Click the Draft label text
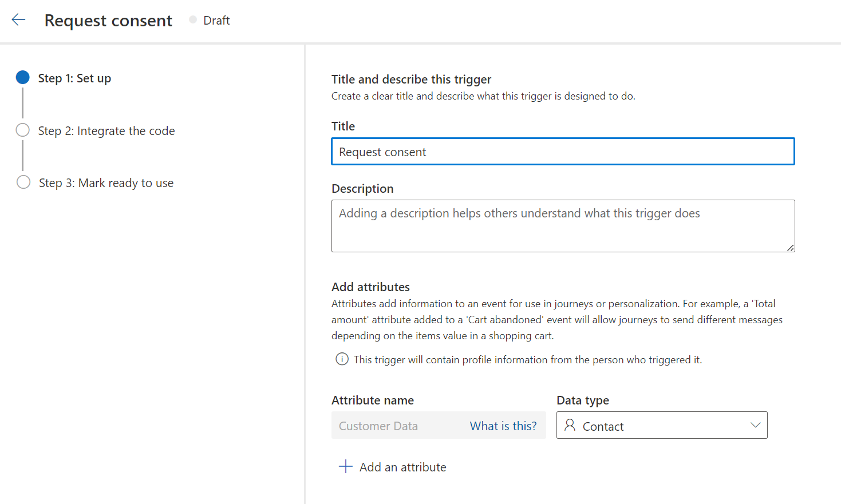The height and width of the screenshot is (504, 841). point(216,19)
